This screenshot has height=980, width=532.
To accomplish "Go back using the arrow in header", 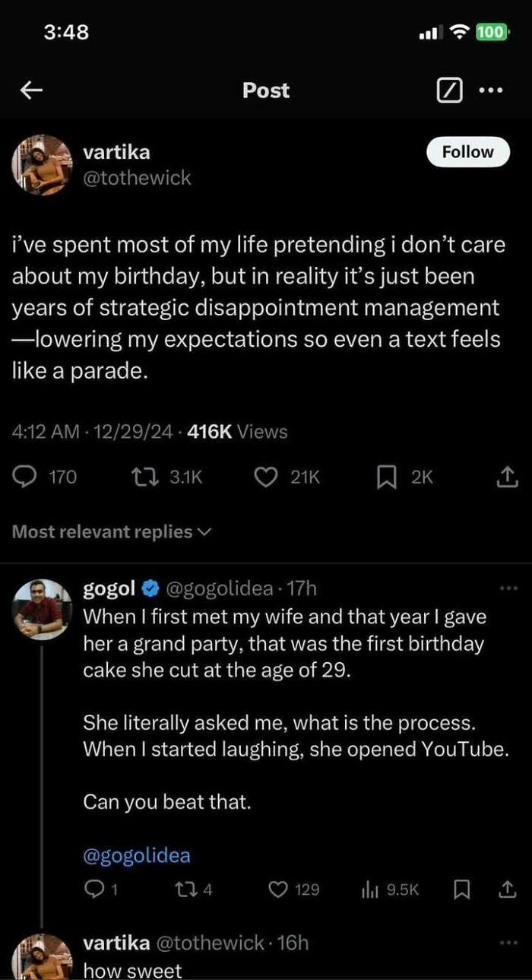I will (x=30, y=90).
